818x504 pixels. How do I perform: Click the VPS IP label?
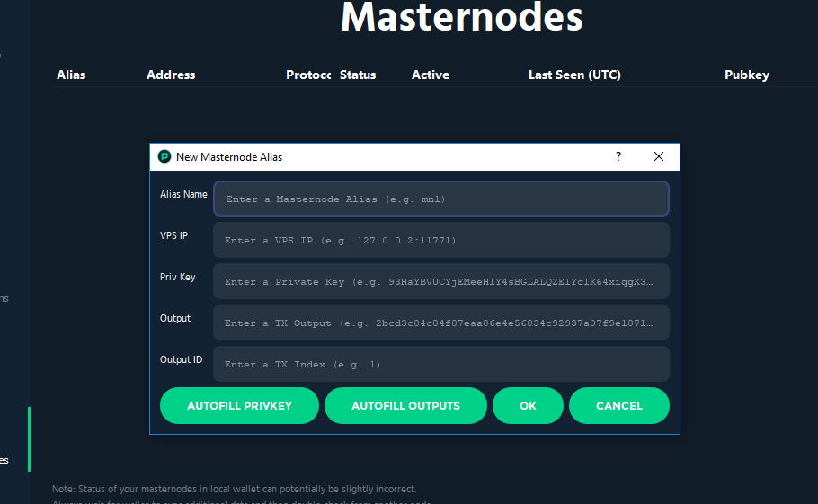pyautogui.click(x=173, y=235)
